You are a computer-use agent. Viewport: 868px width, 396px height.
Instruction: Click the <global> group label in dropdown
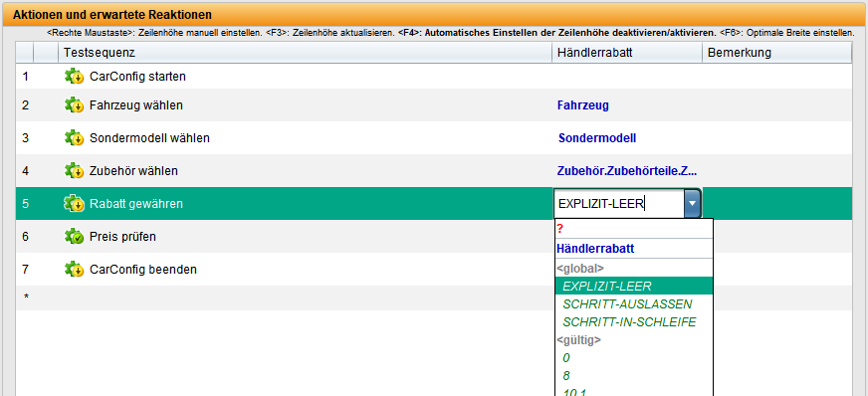[580, 269]
